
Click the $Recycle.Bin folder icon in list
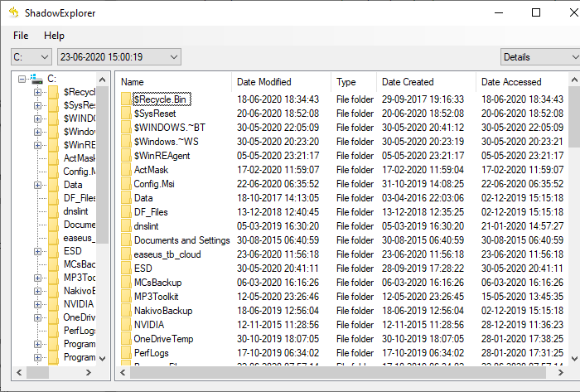pyautogui.click(x=126, y=99)
